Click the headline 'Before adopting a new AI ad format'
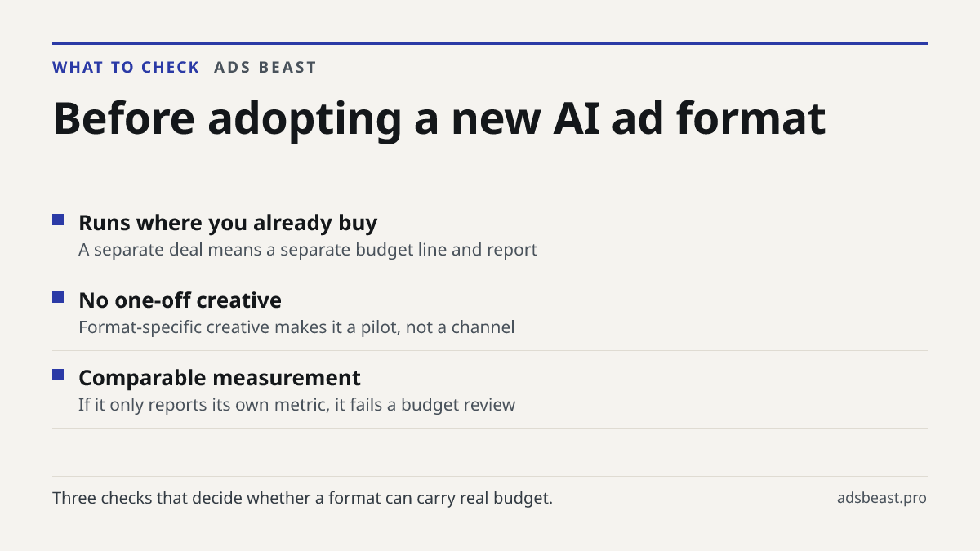 click(439, 119)
